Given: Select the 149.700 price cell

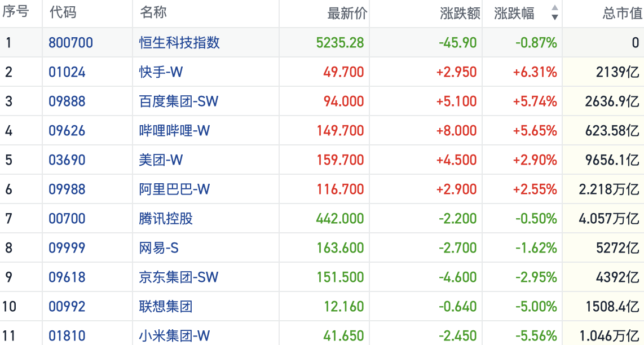Looking at the screenshot, I should point(341,131).
